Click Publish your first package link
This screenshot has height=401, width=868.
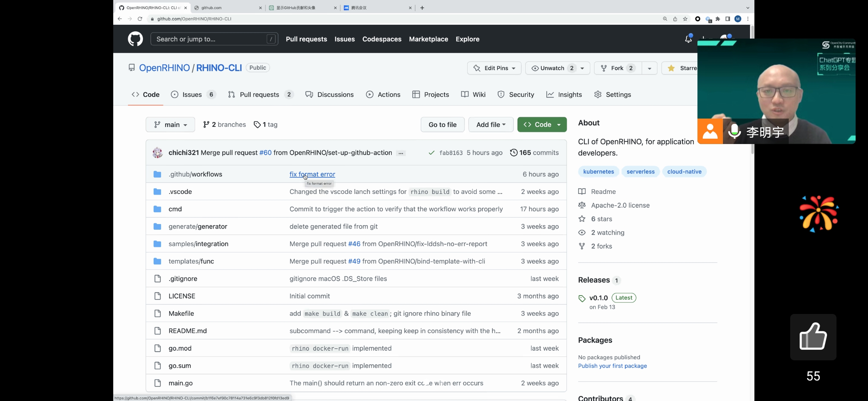[x=613, y=366]
